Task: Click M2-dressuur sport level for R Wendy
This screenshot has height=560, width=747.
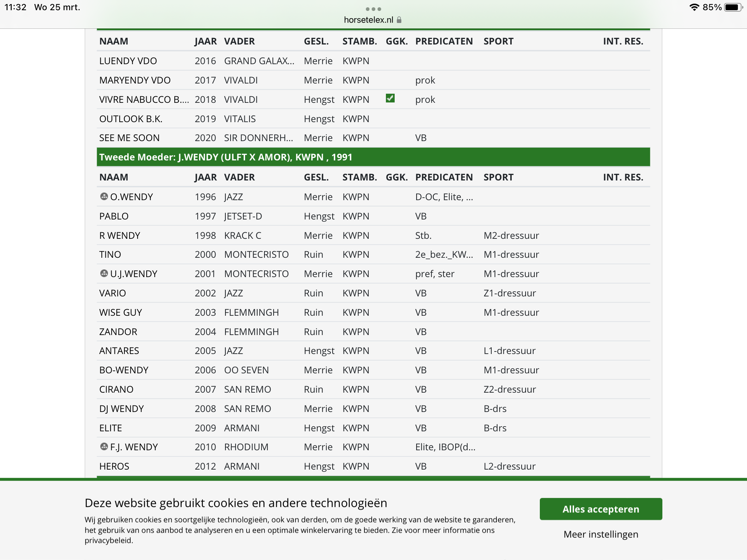Action: coord(511,236)
